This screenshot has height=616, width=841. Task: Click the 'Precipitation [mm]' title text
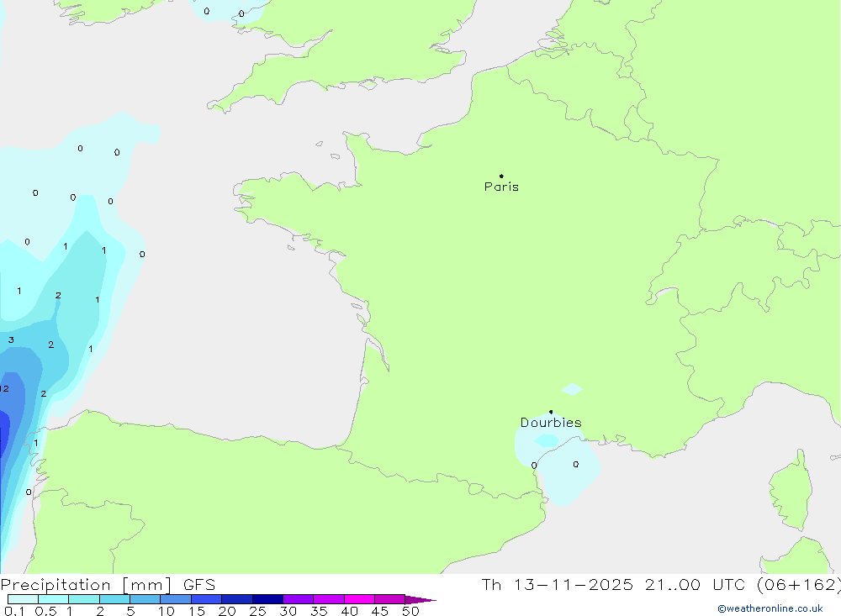87,585
